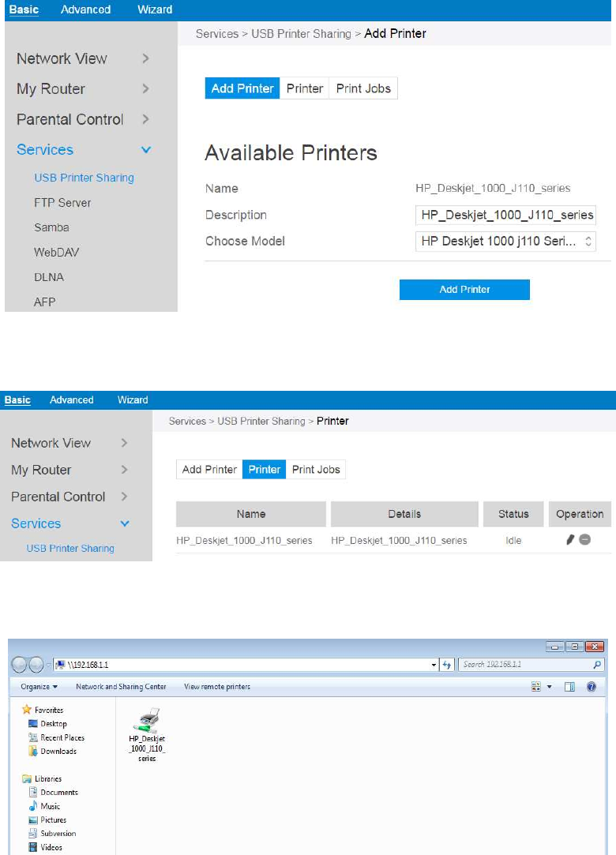
Task: Click View remote printers in Explorer
Action: coord(217,687)
